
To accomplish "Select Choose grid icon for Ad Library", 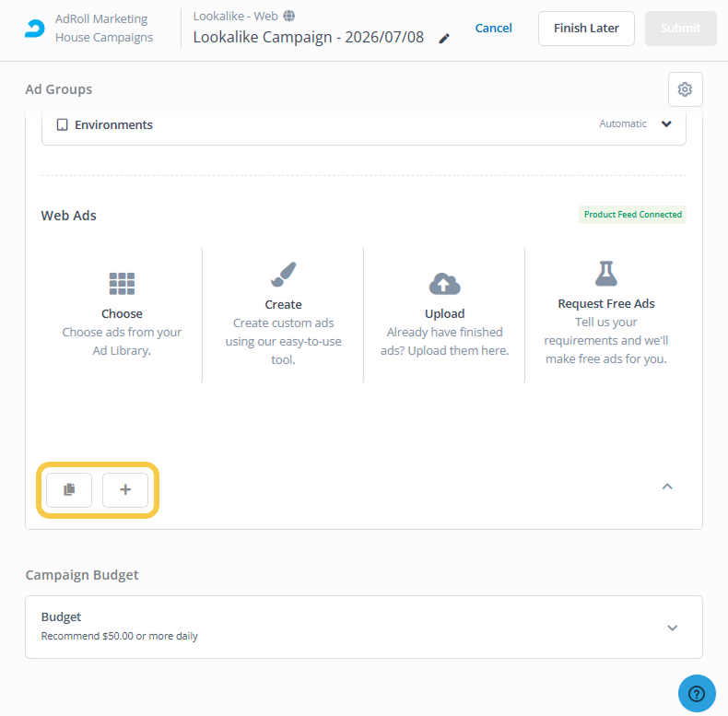I will pyautogui.click(x=122, y=283).
